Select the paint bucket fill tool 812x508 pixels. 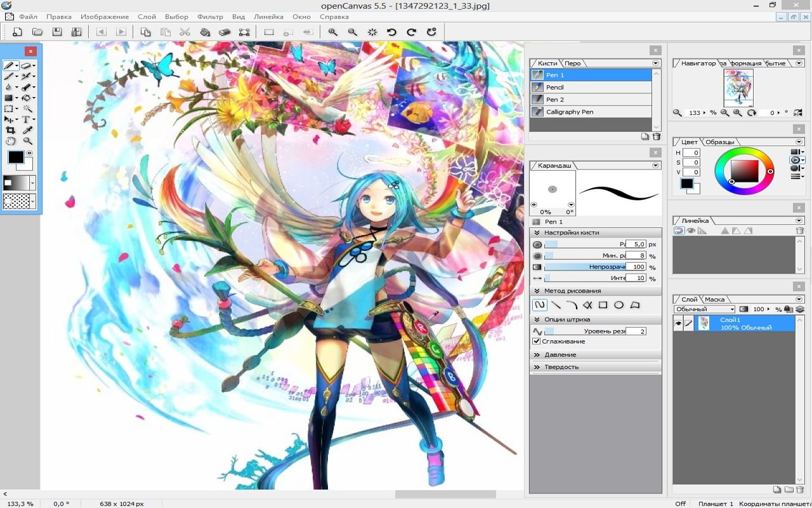pyautogui.click(x=26, y=98)
